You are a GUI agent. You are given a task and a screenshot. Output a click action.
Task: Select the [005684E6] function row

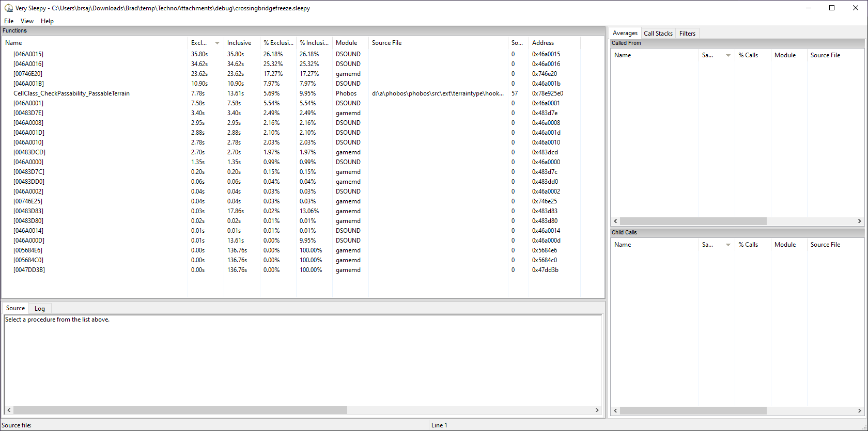click(x=303, y=250)
